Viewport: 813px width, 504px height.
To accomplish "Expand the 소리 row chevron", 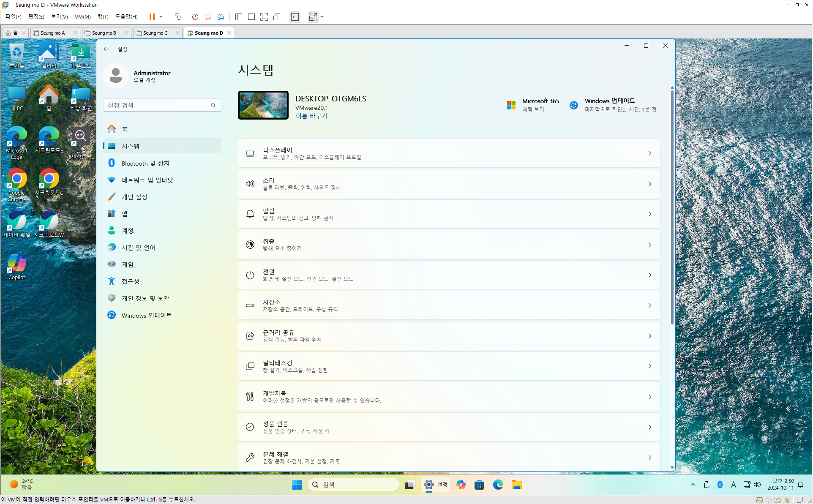I will click(x=649, y=184).
